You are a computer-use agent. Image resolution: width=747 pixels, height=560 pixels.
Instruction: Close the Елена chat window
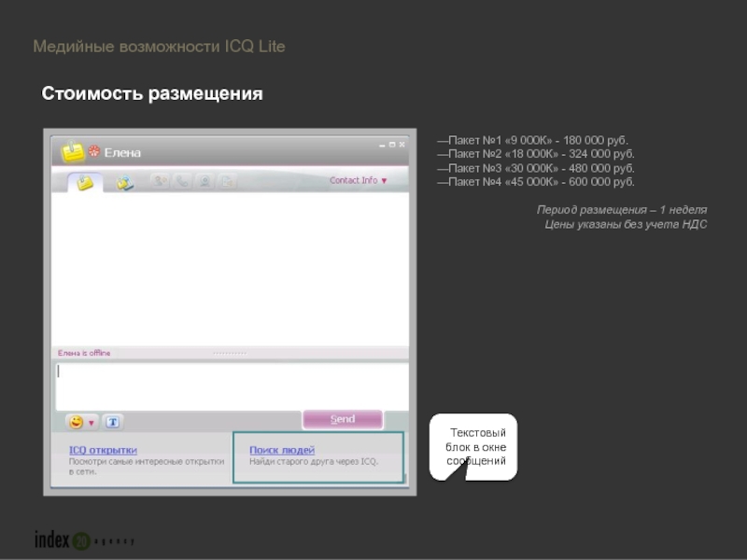coord(402,145)
